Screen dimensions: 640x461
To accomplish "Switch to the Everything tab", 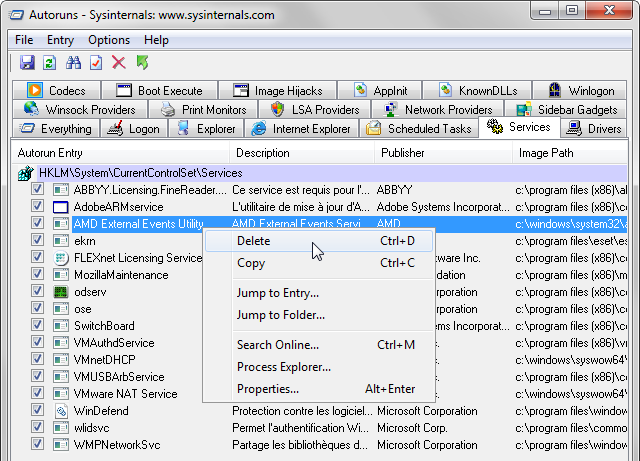I will coord(56,129).
